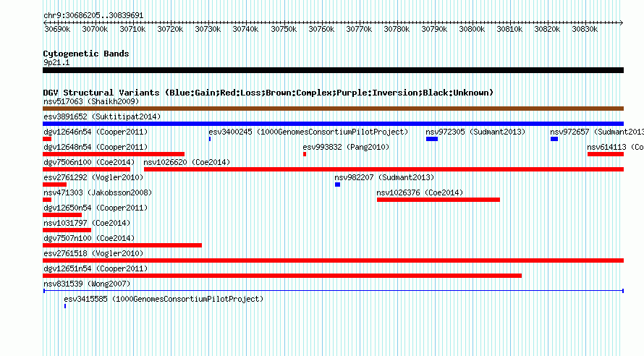Click the small red dgv12646n54 loss bar
The width and height of the screenshot is (644, 356).
click(47, 139)
